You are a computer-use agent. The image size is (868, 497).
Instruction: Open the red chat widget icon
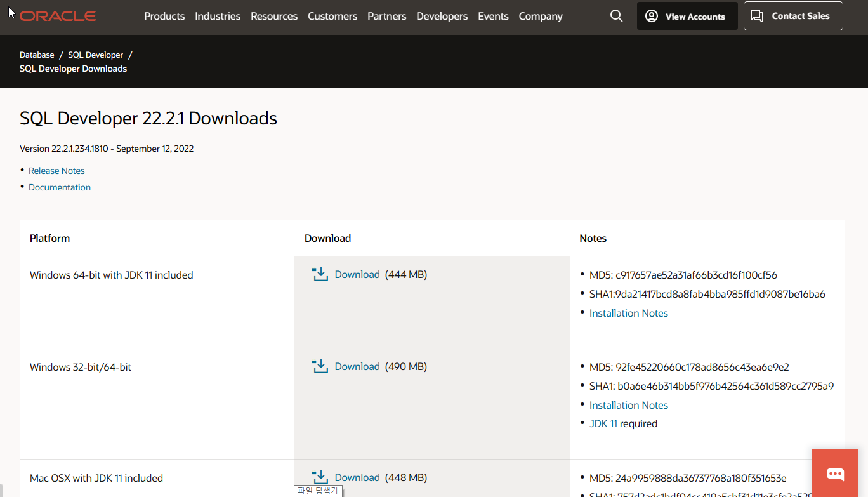(835, 474)
